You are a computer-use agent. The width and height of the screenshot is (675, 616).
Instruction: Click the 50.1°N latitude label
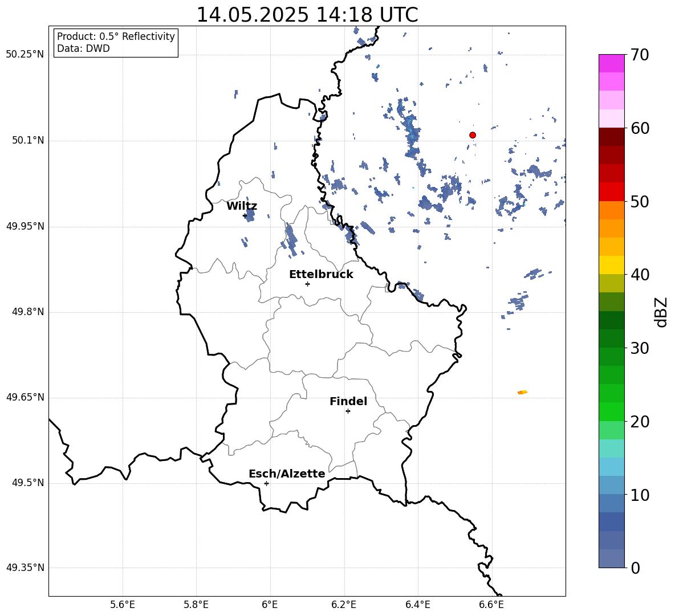pos(28,140)
